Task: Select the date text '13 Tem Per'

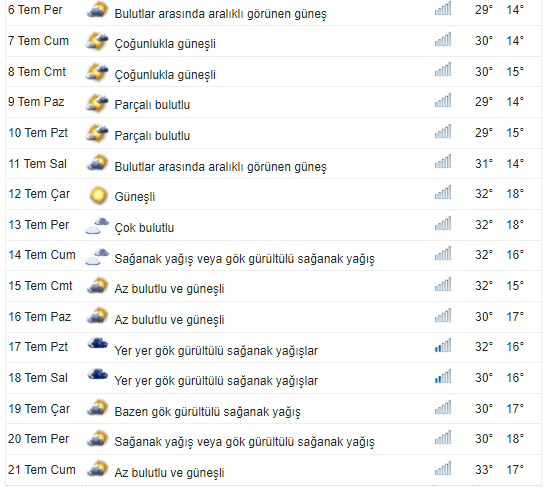Action: tap(39, 225)
